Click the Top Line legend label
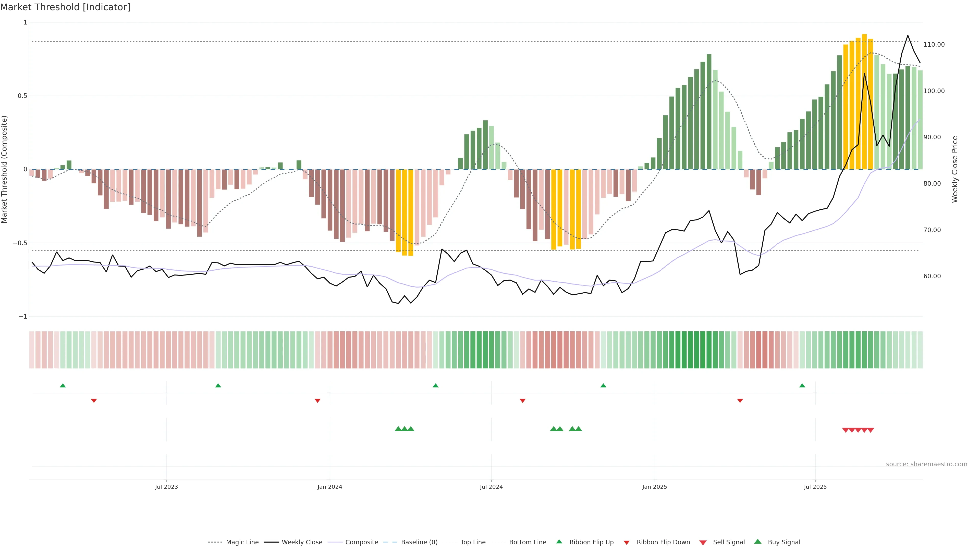Screen dimensions: 980x551 (x=473, y=542)
